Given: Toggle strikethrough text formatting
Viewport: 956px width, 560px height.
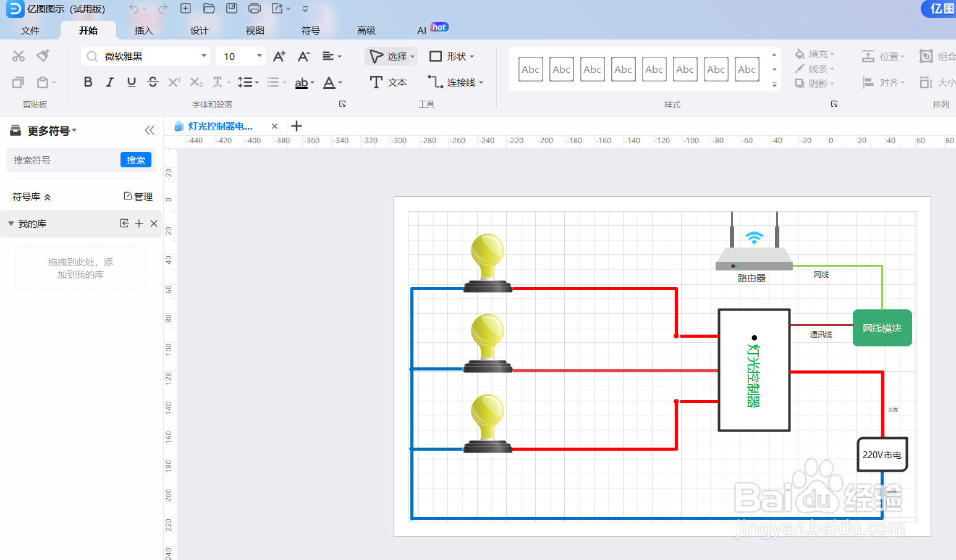Looking at the screenshot, I should (153, 82).
